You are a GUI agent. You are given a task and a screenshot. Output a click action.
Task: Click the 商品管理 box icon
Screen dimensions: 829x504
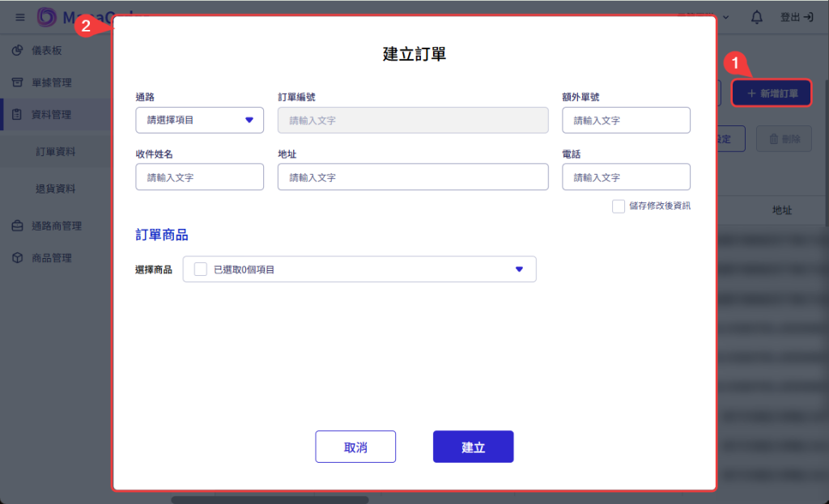[x=17, y=258]
